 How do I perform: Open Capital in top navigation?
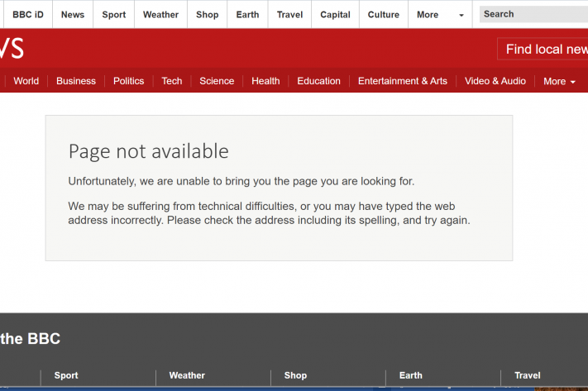pos(335,15)
